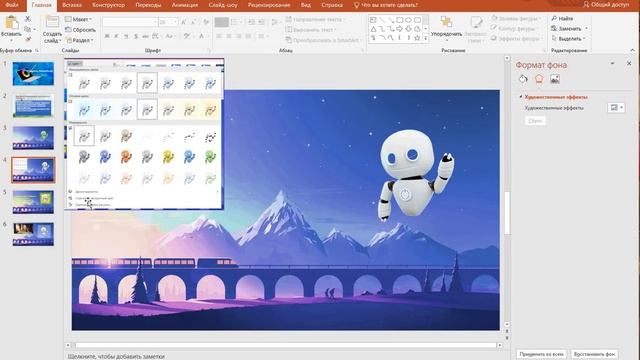Choose the set transparent color menu entry
640x360 pixels.
[x=94, y=198]
